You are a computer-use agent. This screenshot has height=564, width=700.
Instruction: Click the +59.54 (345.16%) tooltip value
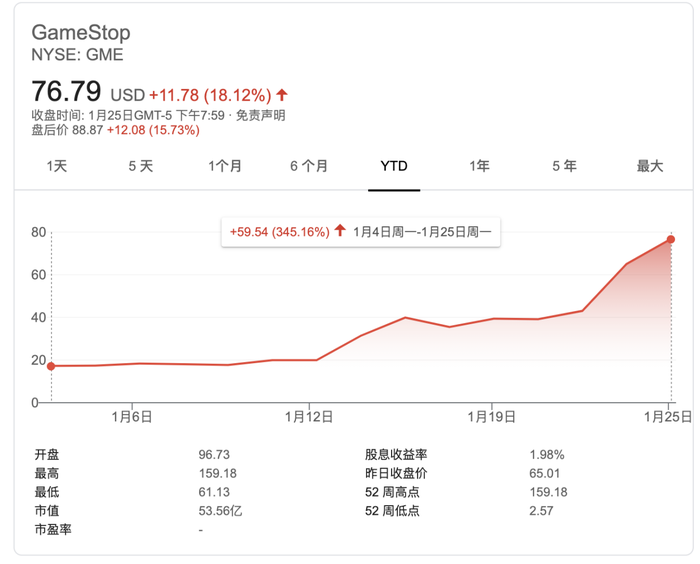click(279, 232)
